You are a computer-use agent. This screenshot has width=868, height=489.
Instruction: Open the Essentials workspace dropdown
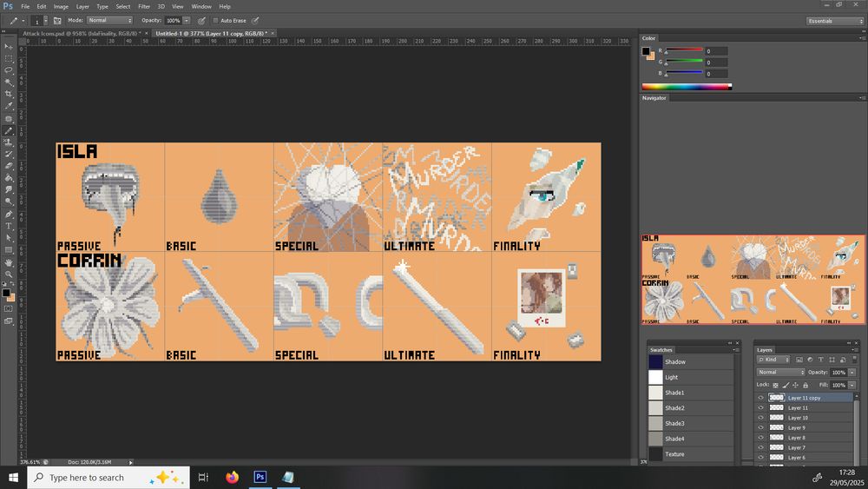point(835,21)
